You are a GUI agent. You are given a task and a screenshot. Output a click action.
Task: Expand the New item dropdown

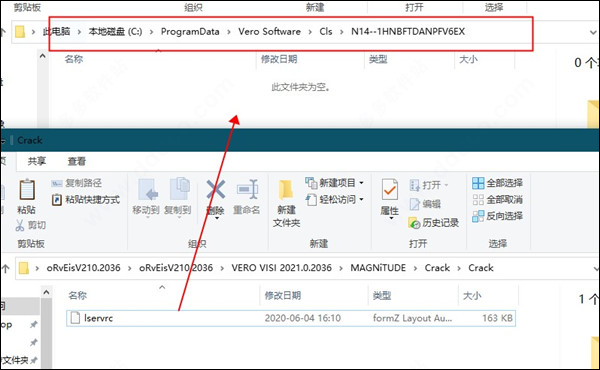click(x=361, y=183)
